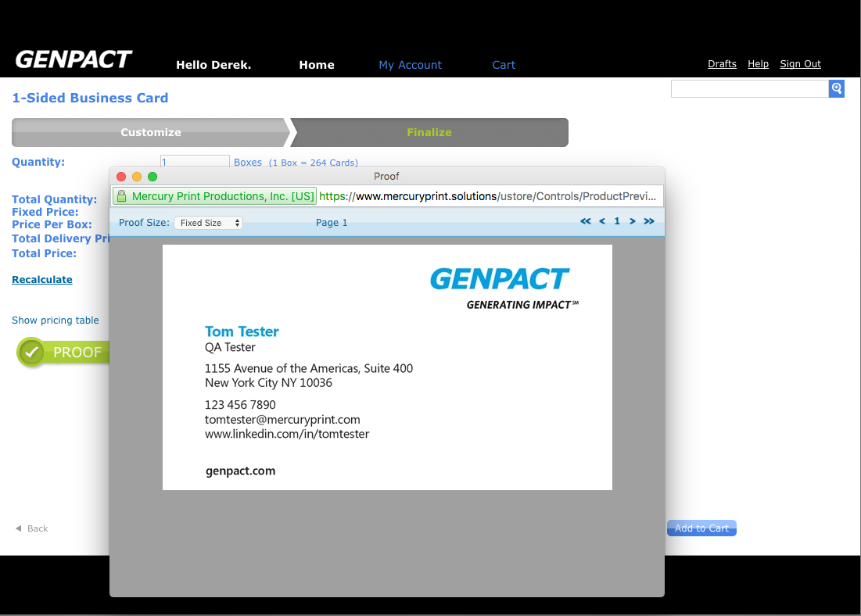The image size is (861, 616).
Task: Jump to last proof page
Action: (649, 222)
